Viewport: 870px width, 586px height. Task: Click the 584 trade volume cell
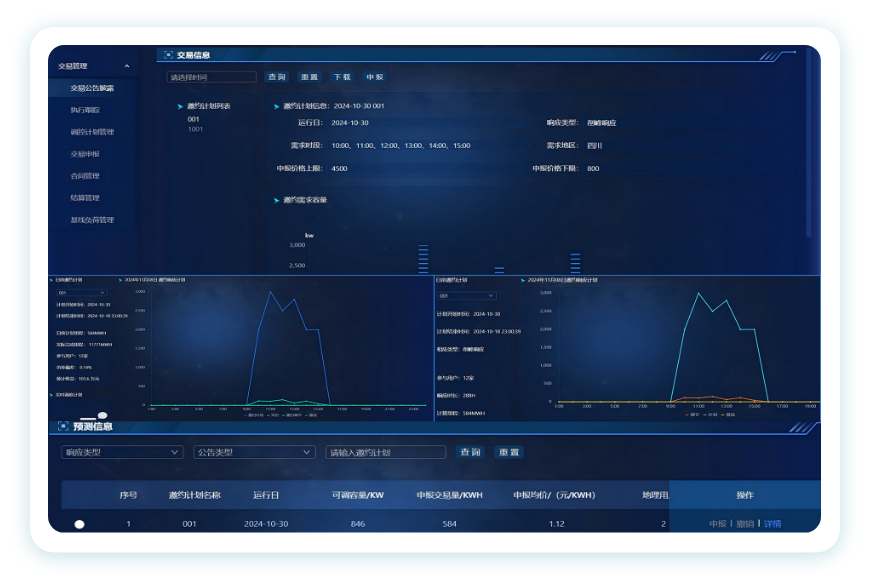pos(449,524)
